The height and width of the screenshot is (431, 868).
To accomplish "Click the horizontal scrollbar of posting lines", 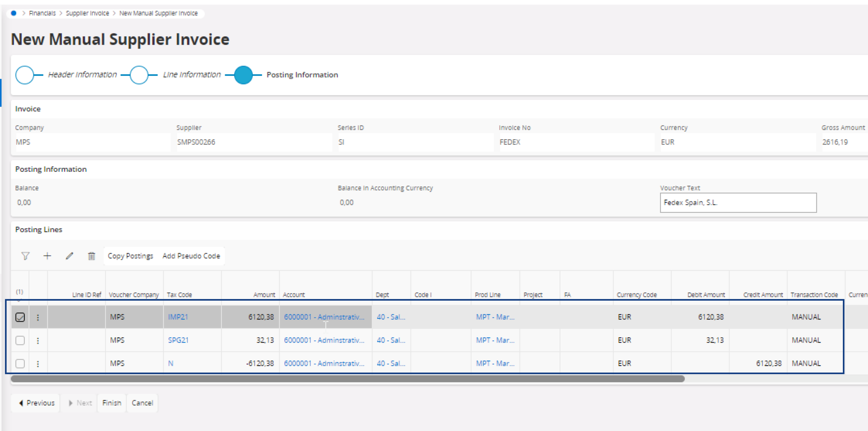I will [x=348, y=379].
